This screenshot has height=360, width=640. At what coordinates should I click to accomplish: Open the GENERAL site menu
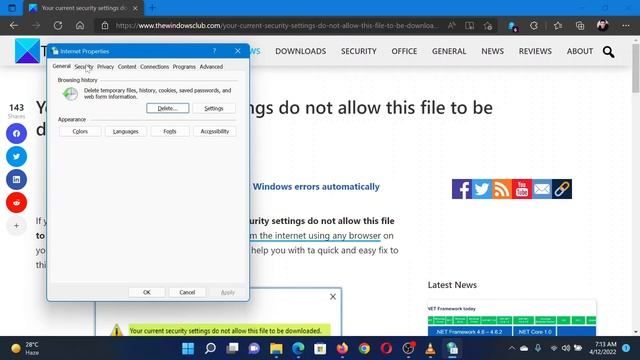[x=449, y=51]
